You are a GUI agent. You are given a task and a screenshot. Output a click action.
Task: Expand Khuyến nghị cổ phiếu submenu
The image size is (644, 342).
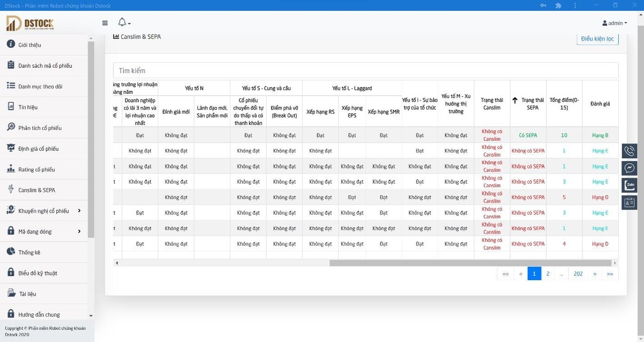pyautogui.click(x=79, y=210)
